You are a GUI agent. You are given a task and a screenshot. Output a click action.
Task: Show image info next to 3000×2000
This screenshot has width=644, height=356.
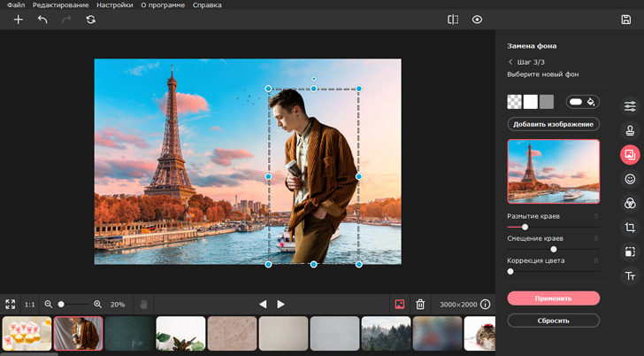tap(485, 304)
